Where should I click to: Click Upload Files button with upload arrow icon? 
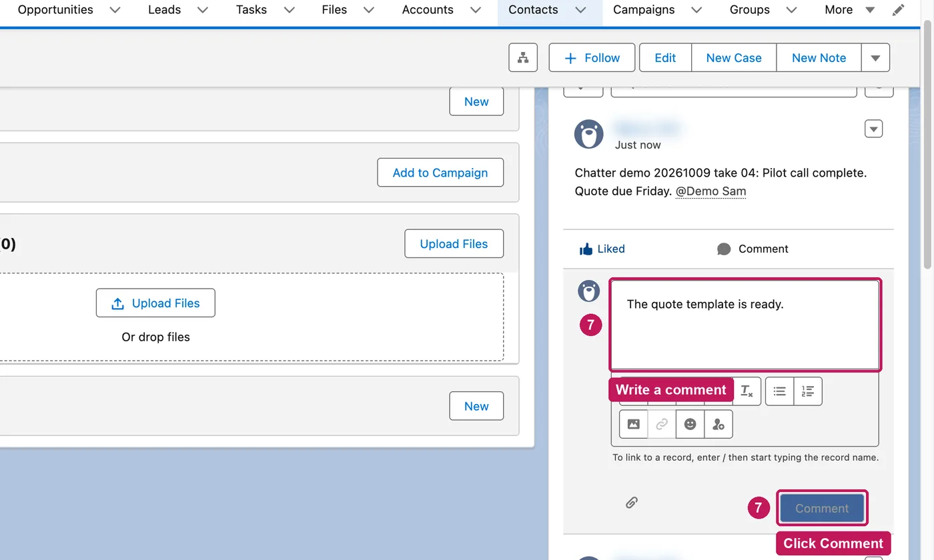(155, 303)
